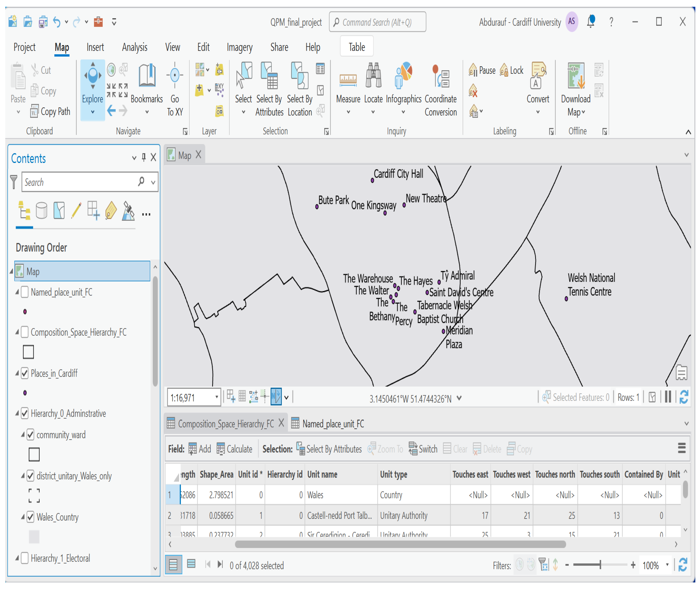Uncheck the Places_in_Cardiff layer
Screen dimensions: 700x589
(x=24, y=373)
